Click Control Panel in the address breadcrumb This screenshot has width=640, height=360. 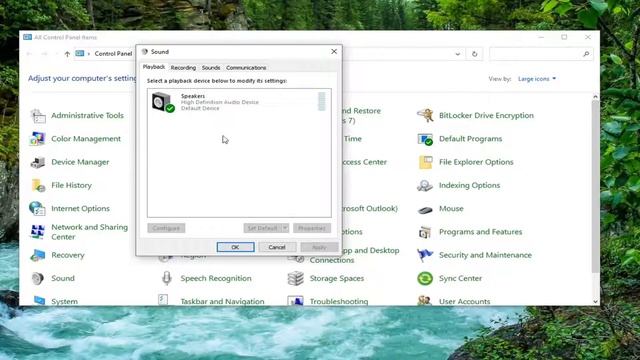(x=113, y=53)
